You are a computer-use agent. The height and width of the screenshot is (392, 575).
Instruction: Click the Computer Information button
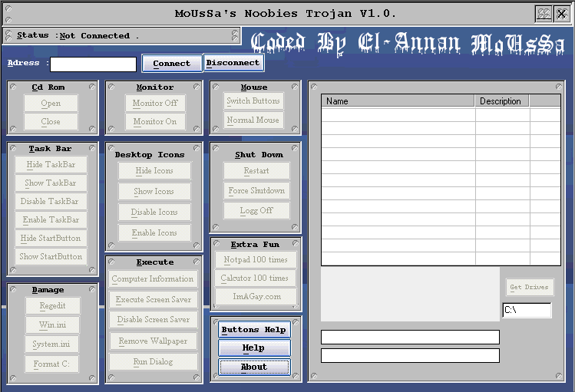click(153, 279)
